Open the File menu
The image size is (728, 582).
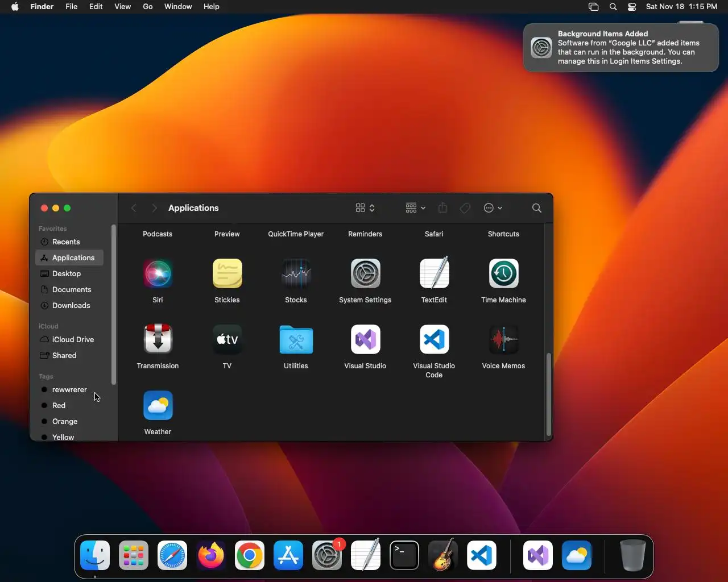(x=72, y=7)
